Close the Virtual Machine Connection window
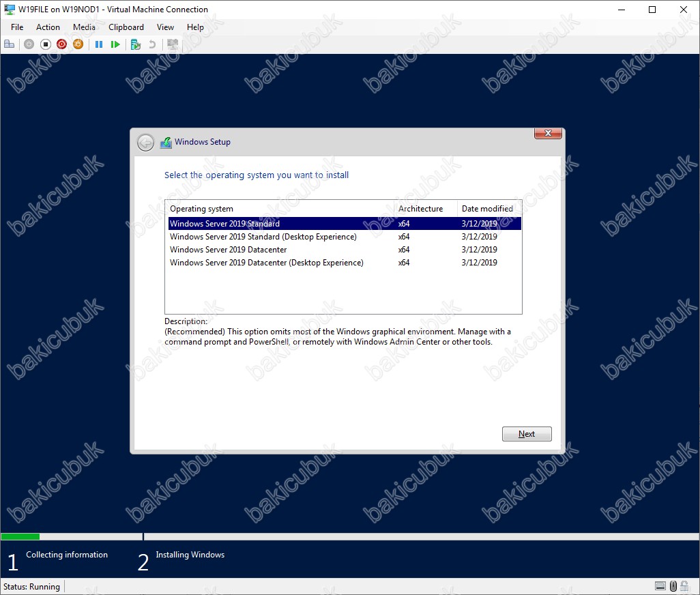The image size is (700, 595). click(684, 10)
